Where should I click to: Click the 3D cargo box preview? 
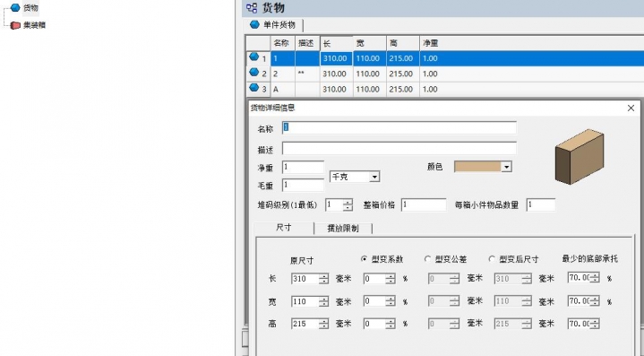click(x=580, y=156)
